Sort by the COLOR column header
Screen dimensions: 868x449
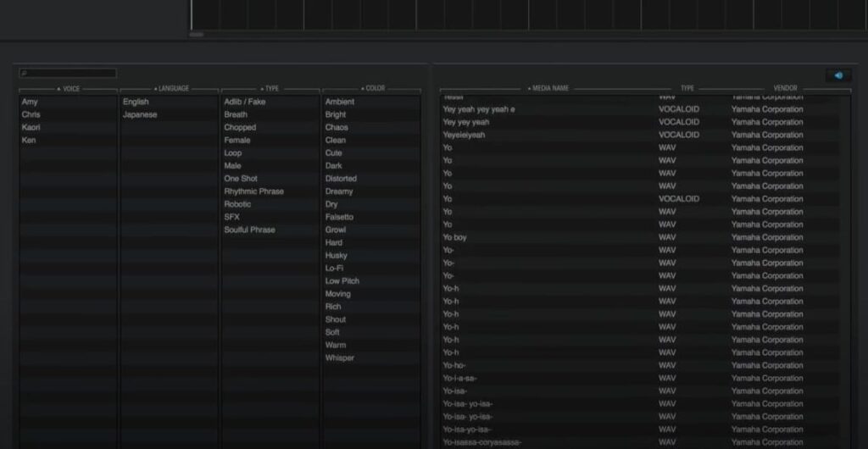point(372,88)
